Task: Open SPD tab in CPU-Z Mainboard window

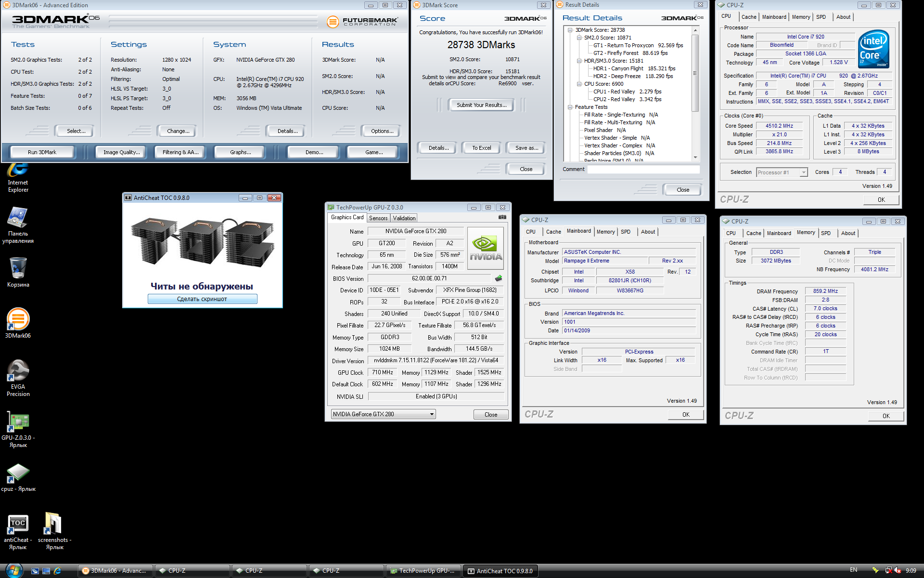Action: coord(625,232)
